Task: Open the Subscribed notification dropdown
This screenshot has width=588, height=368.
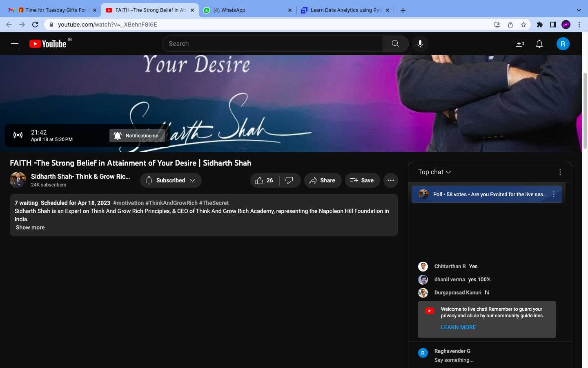Action: coord(171,180)
